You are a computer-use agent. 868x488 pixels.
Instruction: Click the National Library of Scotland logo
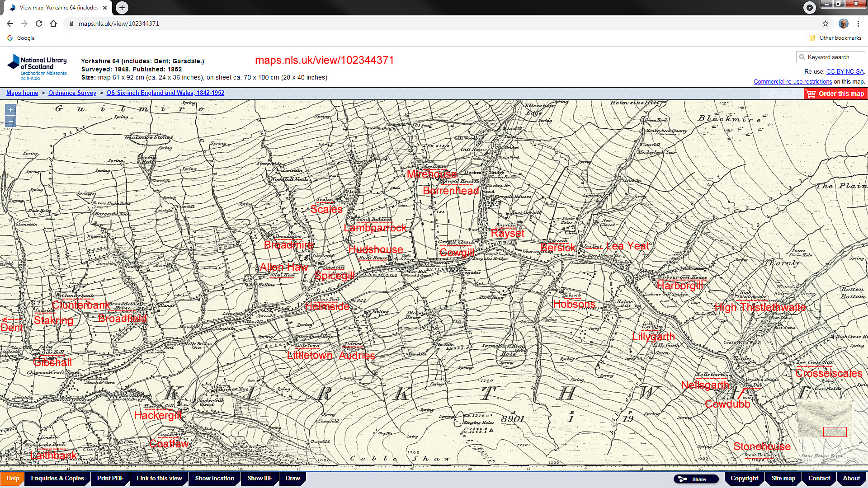[x=37, y=68]
